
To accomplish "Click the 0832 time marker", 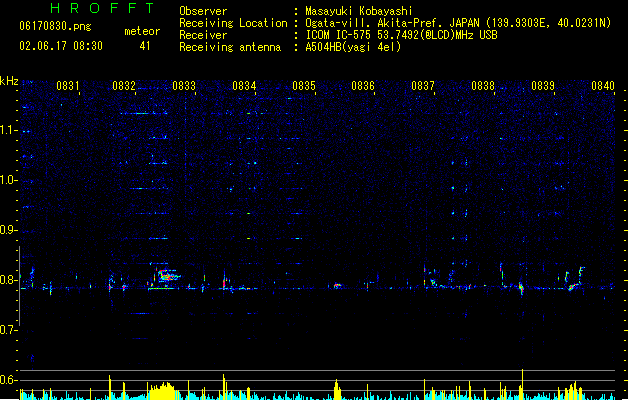I will pyautogui.click(x=124, y=86).
